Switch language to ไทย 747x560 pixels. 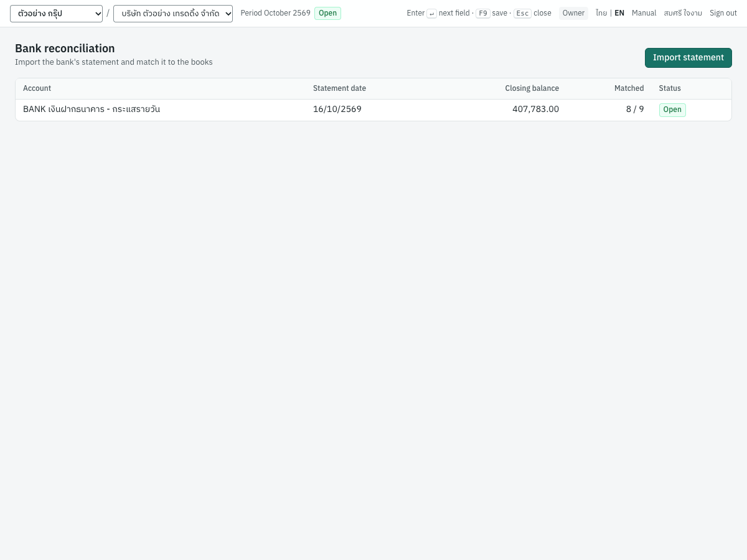[x=601, y=13]
